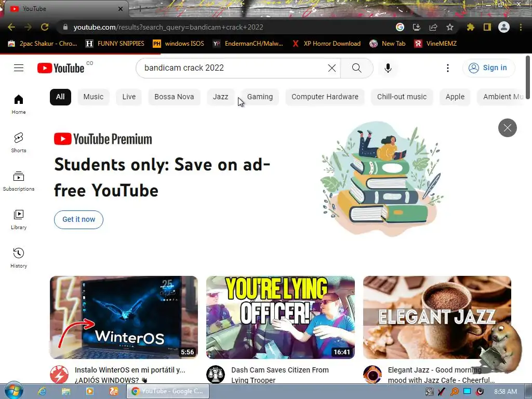Open the VineMEMZ bookmark
The image size is (532, 399).
(435, 44)
